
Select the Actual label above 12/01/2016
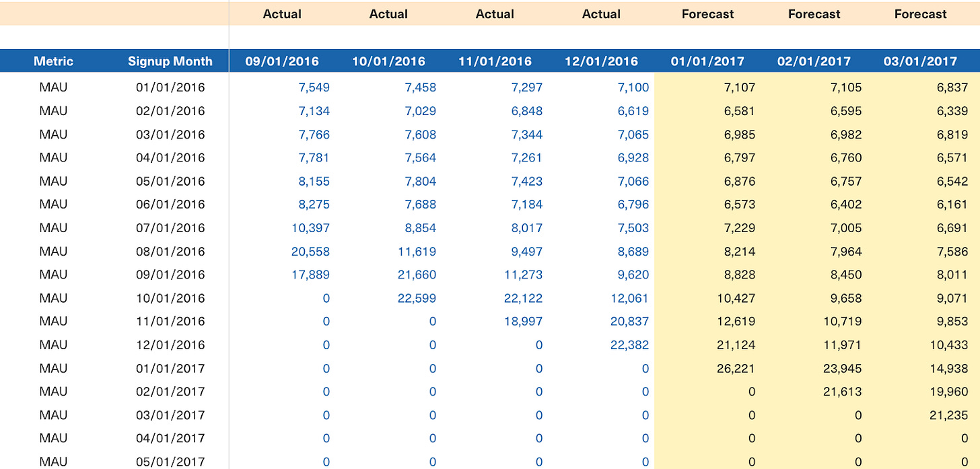point(601,14)
